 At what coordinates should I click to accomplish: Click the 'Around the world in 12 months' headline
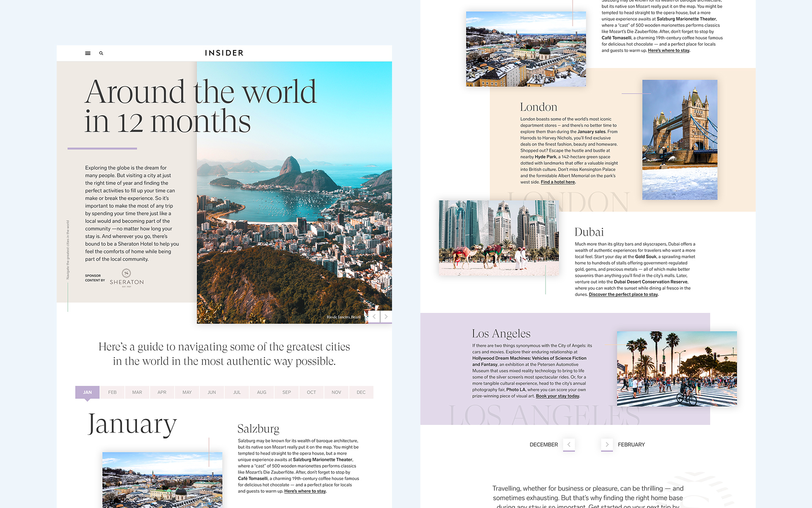tap(200, 106)
